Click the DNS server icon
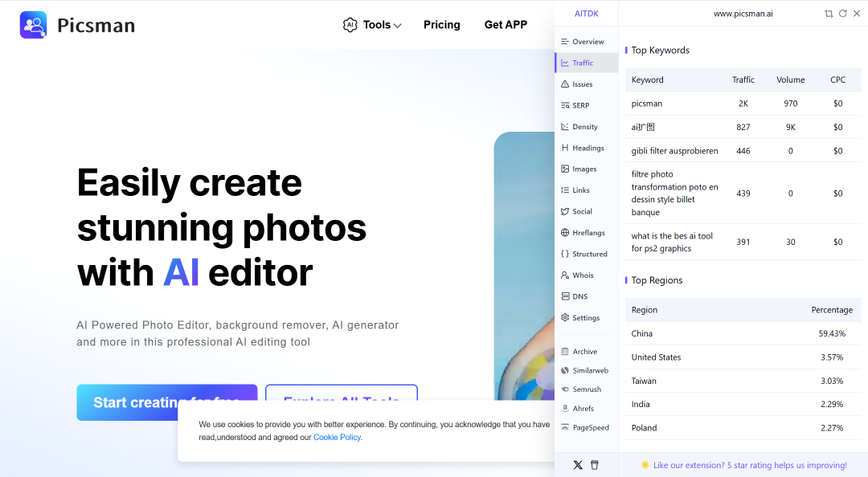The image size is (868, 477). (565, 296)
